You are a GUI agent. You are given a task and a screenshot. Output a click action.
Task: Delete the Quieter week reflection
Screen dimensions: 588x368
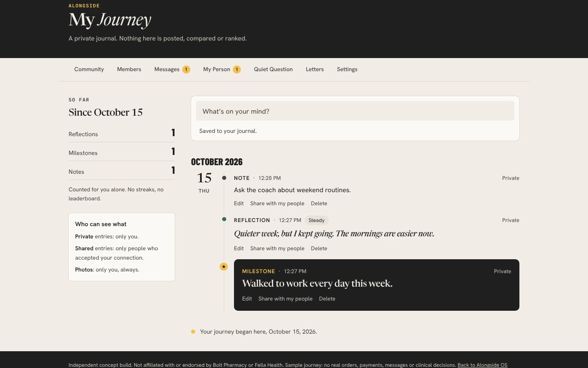point(319,249)
